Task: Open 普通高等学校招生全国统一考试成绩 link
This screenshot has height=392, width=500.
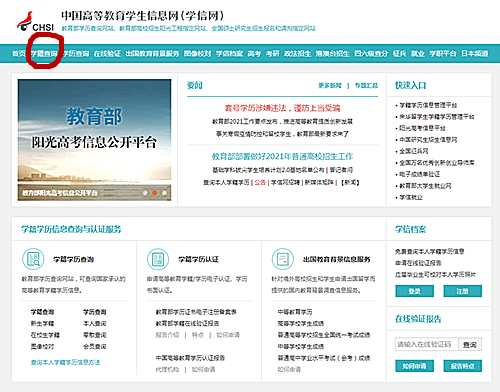Action: (324, 335)
